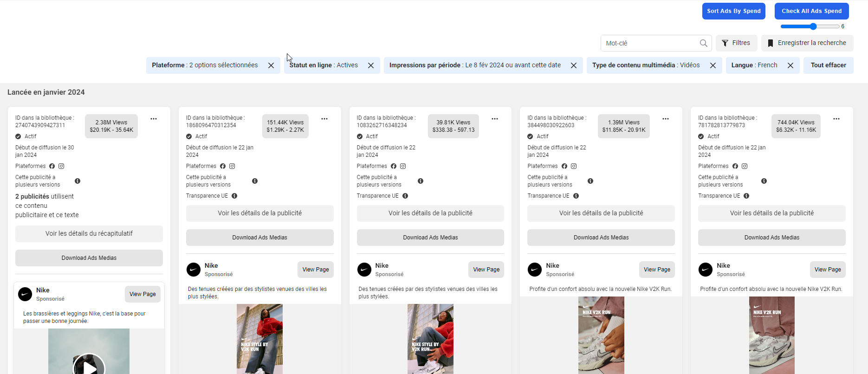Open options menu for ad 781782813779873
Image resolution: width=868 pixels, height=374 pixels.
coord(836,119)
